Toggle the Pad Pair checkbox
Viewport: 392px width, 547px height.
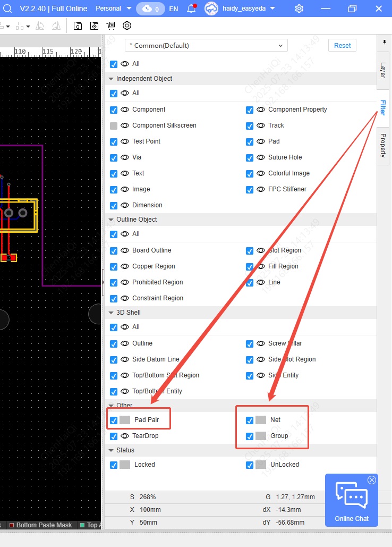(114, 420)
